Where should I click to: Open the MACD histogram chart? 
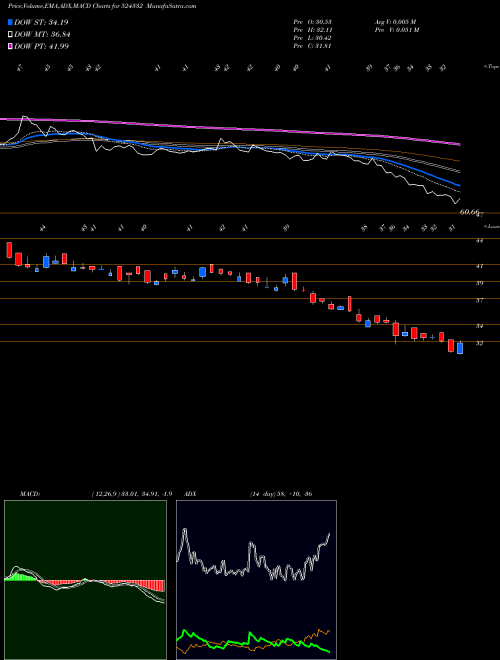85,580
